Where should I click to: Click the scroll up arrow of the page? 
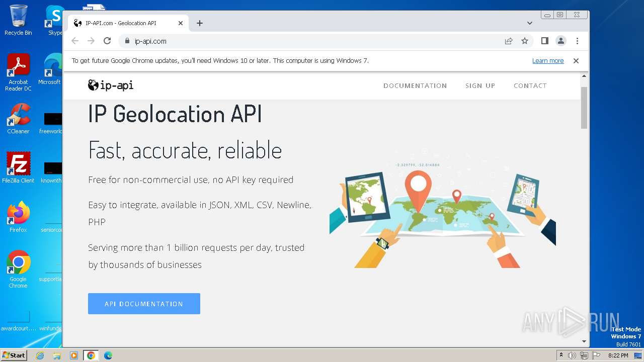(584, 76)
